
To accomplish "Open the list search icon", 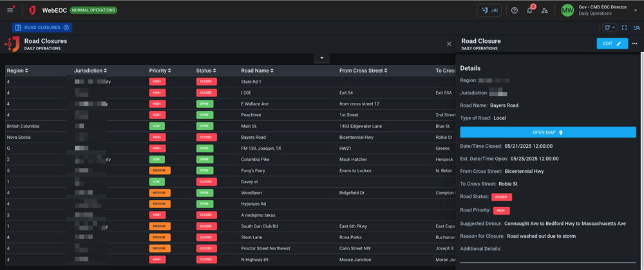I will (636, 28).
